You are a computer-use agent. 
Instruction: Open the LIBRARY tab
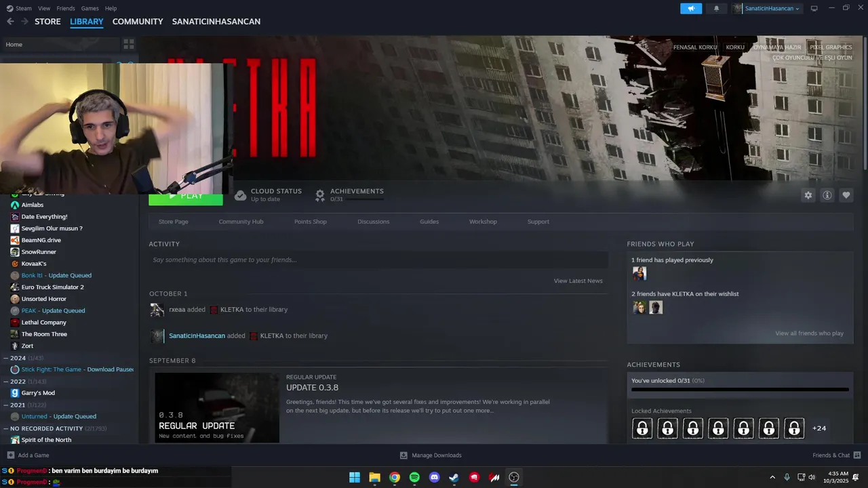87,22
